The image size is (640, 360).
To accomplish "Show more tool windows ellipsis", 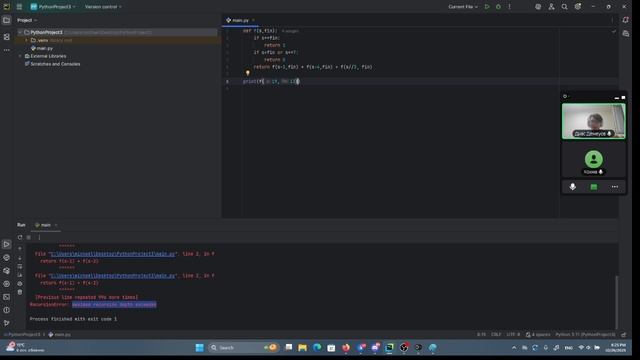I will [7, 50].
